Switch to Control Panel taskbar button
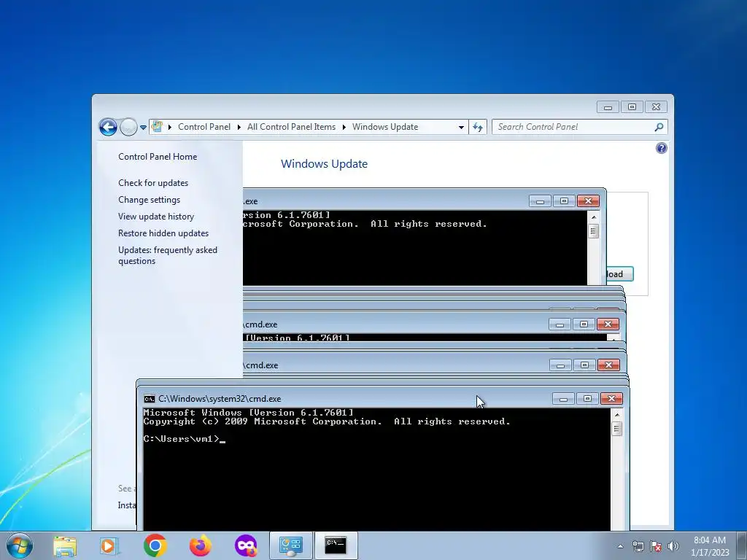The image size is (747, 560). [291, 545]
